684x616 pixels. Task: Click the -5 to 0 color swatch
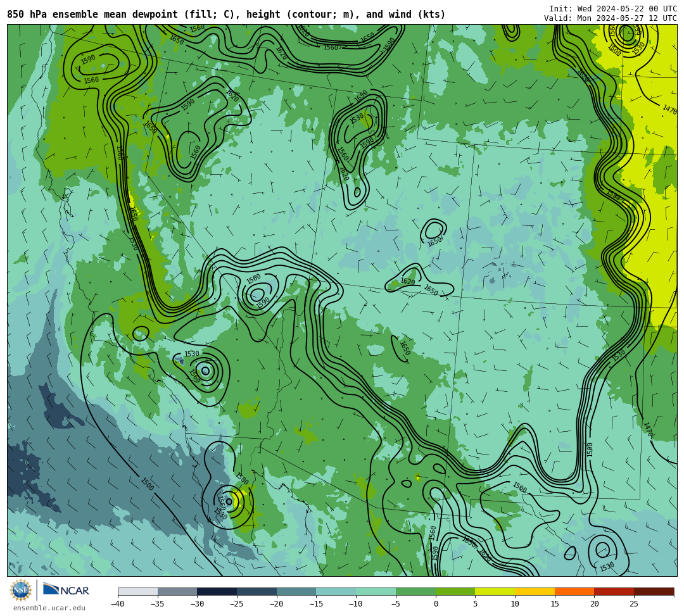coord(415,591)
